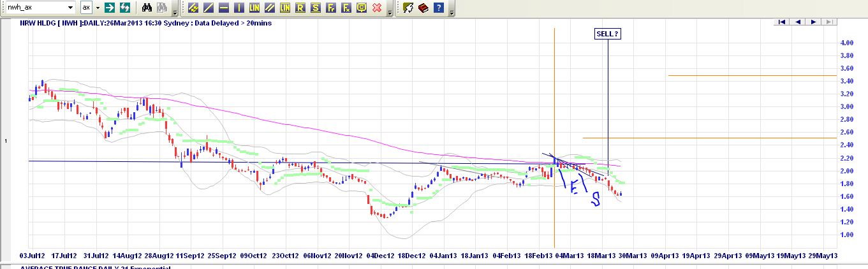The image size is (868, 269).
Task: Step chart forward with right arrow
Action: pos(813,22)
